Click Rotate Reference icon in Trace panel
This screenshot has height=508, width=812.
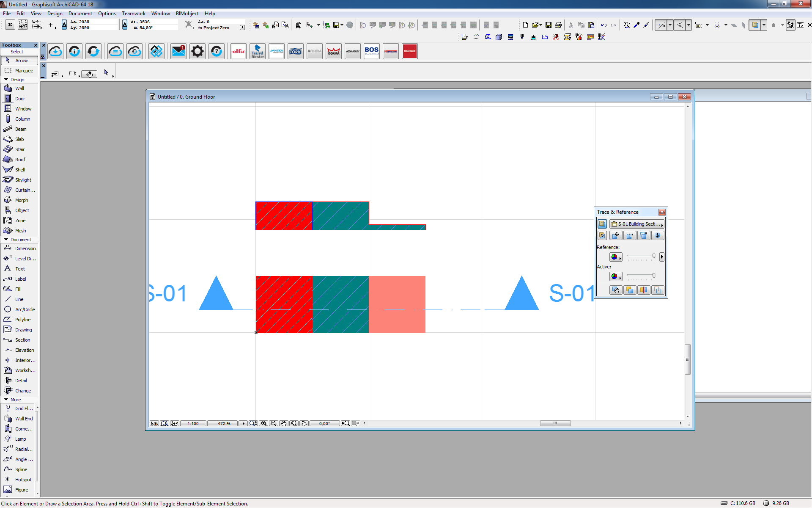pyautogui.click(x=630, y=235)
